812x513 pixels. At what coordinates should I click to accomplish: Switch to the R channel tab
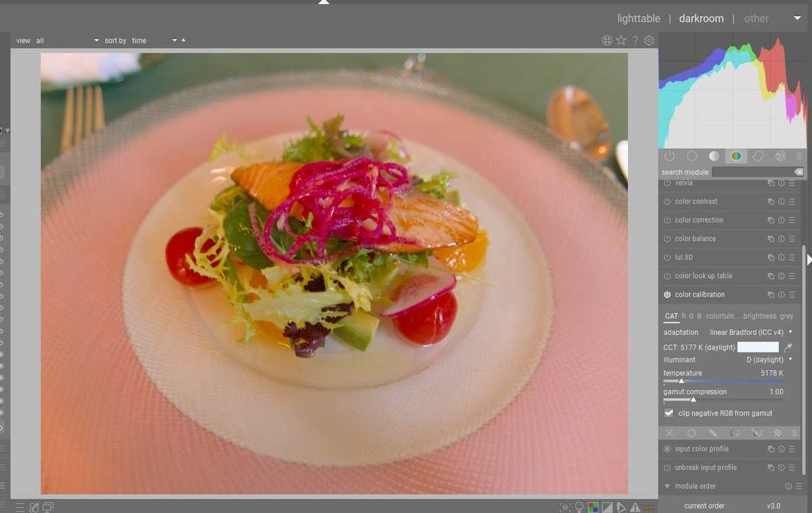tap(683, 316)
